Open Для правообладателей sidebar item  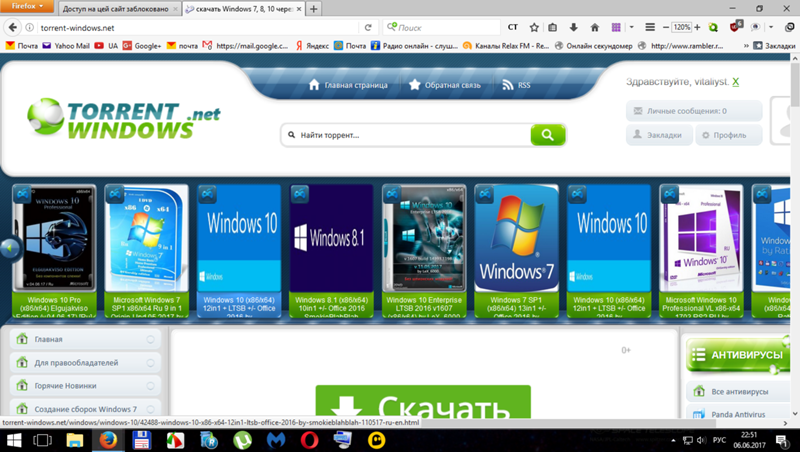pyautogui.click(x=85, y=362)
